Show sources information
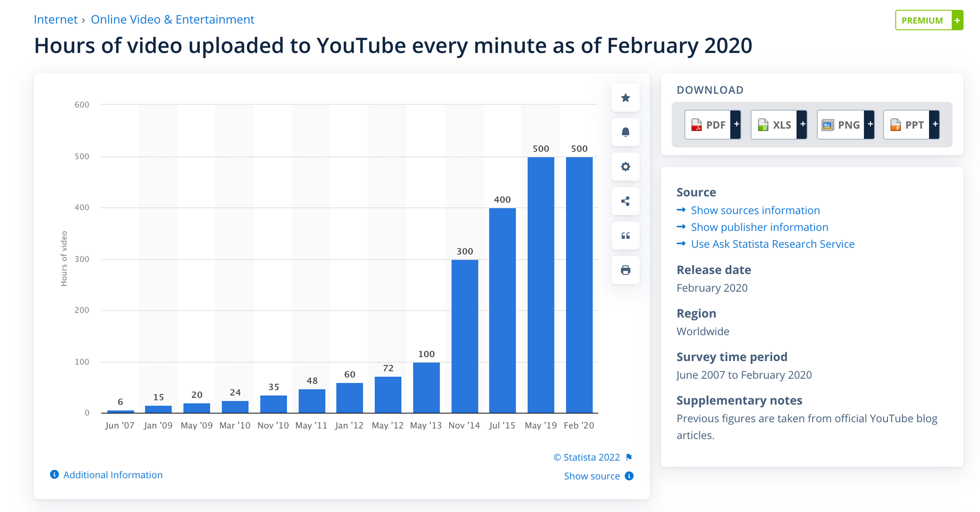The width and height of the screenshot is (980, 512). tap(755, 210)
